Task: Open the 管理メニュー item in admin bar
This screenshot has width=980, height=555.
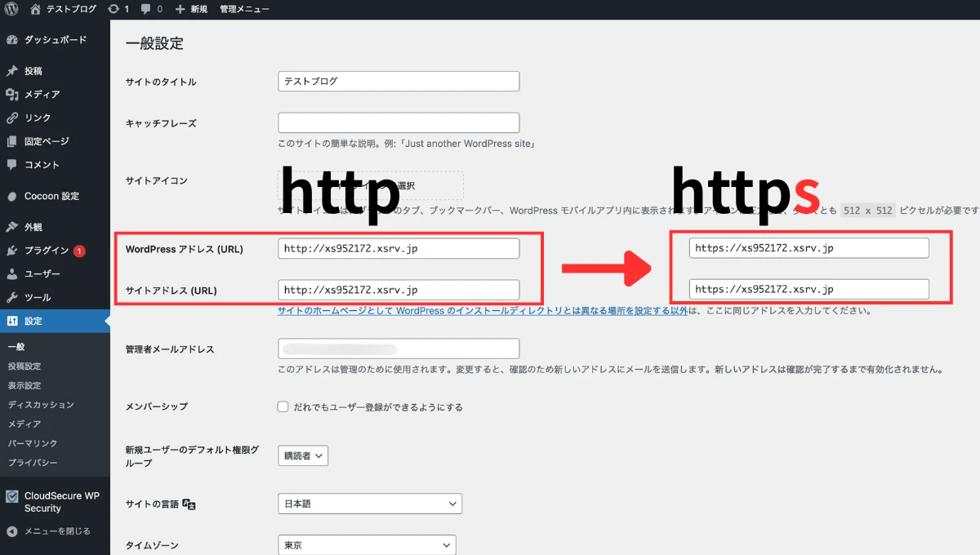Action: pos(245,9)
